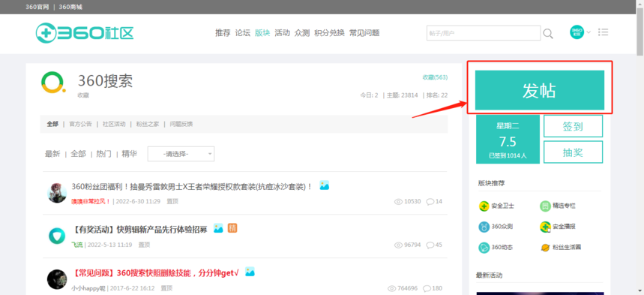Show 全部 posts next to the 最新 filter

click(78, 154)
